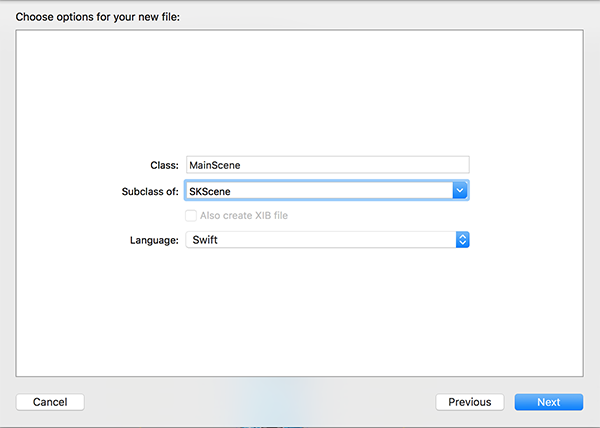Click the Class name field containing MainScene
Screen dimensions: 600x428
(328, 165)
